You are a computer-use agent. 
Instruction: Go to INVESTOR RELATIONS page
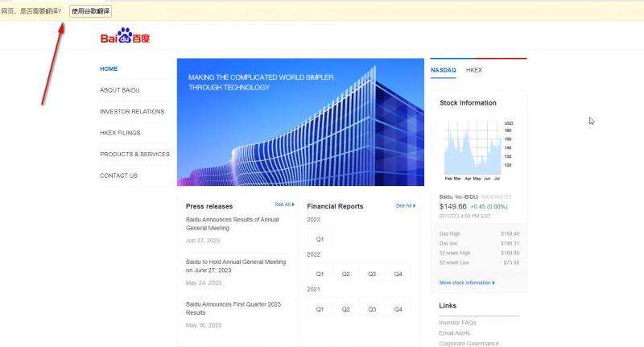pyautogui.click(x=132, y=111)
